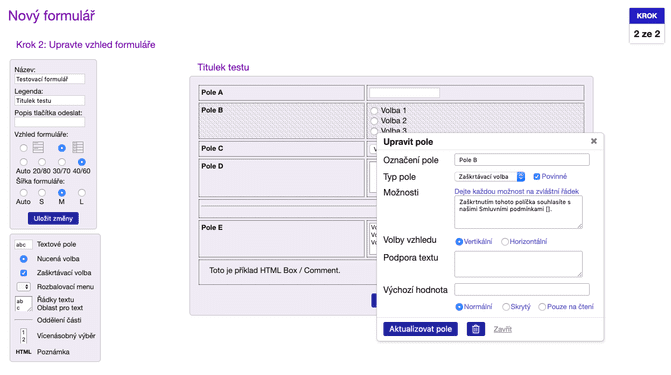Click the Označení pole input field
Screen dimensions: 671x375
(522, 160)
